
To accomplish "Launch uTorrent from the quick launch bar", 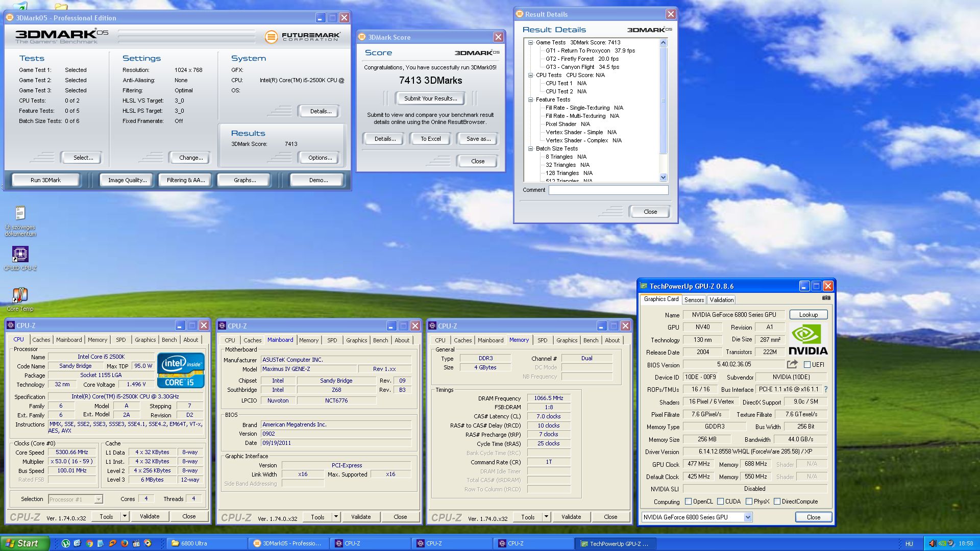I will pyautogui.click(x=66, y=543).
